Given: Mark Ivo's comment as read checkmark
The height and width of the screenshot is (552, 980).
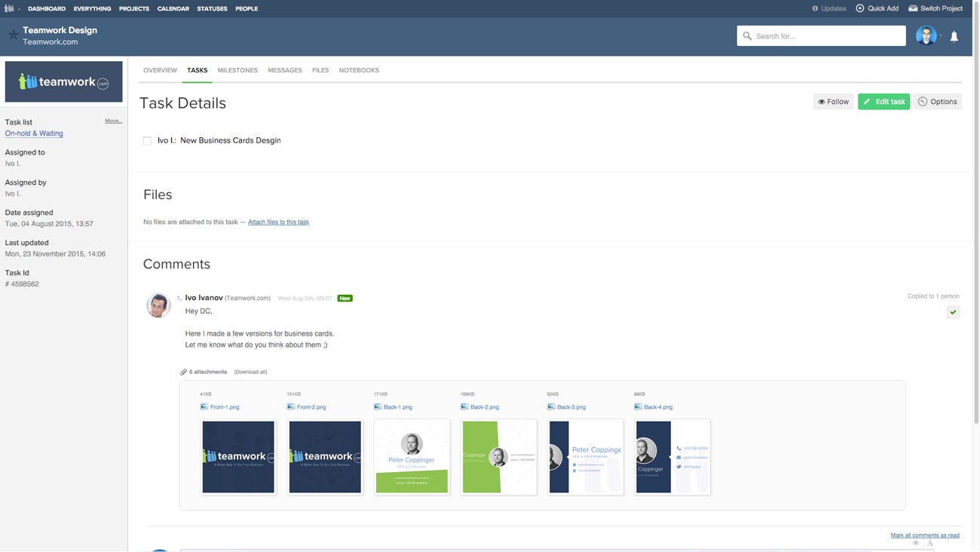Looking at the screenshot, I should point(953,312).
